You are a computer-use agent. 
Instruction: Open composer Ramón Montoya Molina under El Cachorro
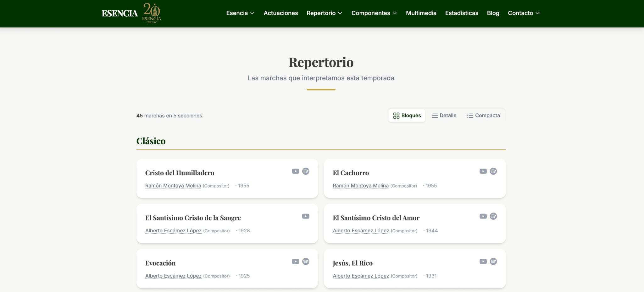coord(361,186)
